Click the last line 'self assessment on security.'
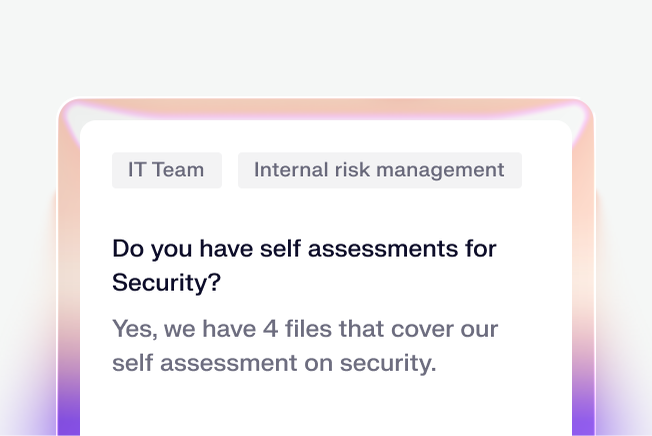Viewport: 652px width, 436px height. pos(274,362)
